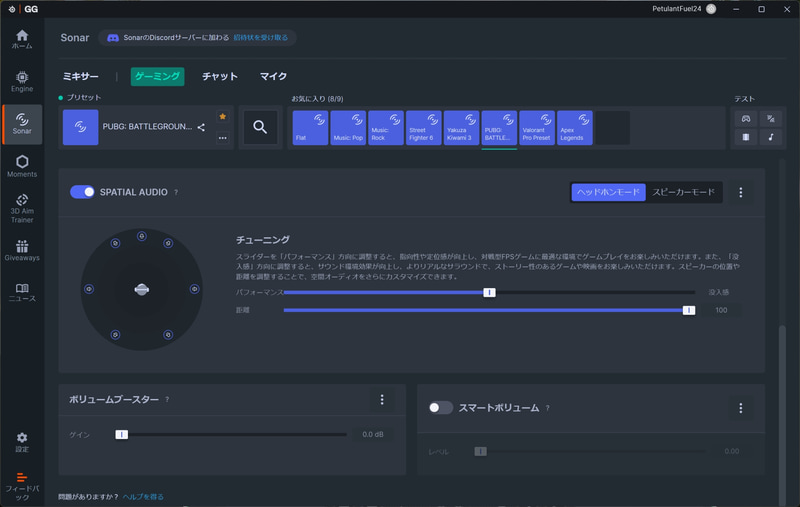Select the bottom-left speaker node
Image resolution: width=800 pixels, height=507 pixels.
tap(115, 335)
